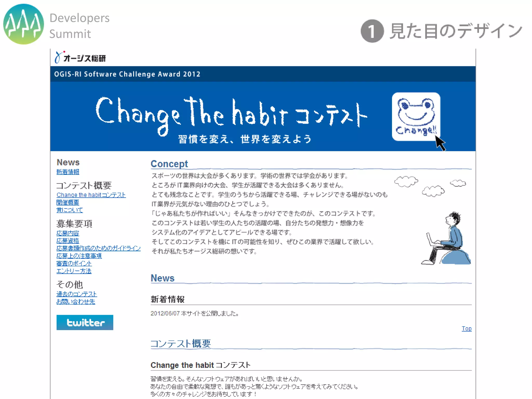532x399 pixels.
Task: Open the お問い合わせ先 link
Action: [76, 301]
